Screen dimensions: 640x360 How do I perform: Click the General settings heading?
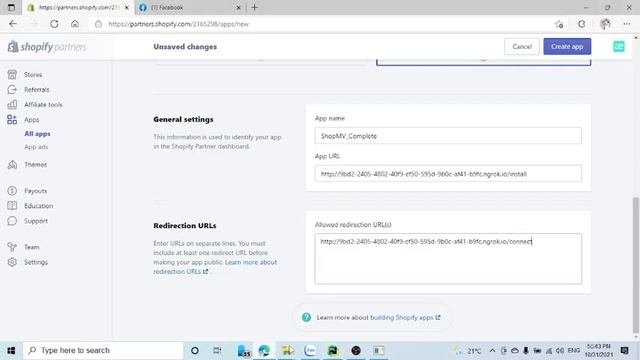point(183,119)
